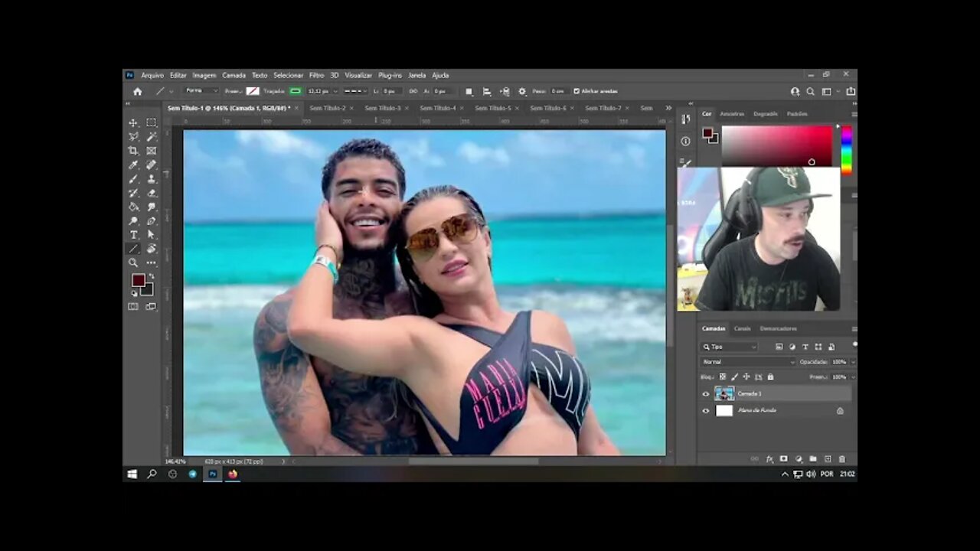980x551 pixels.
Task: Toggle lock position
Action: pos(746,377)
